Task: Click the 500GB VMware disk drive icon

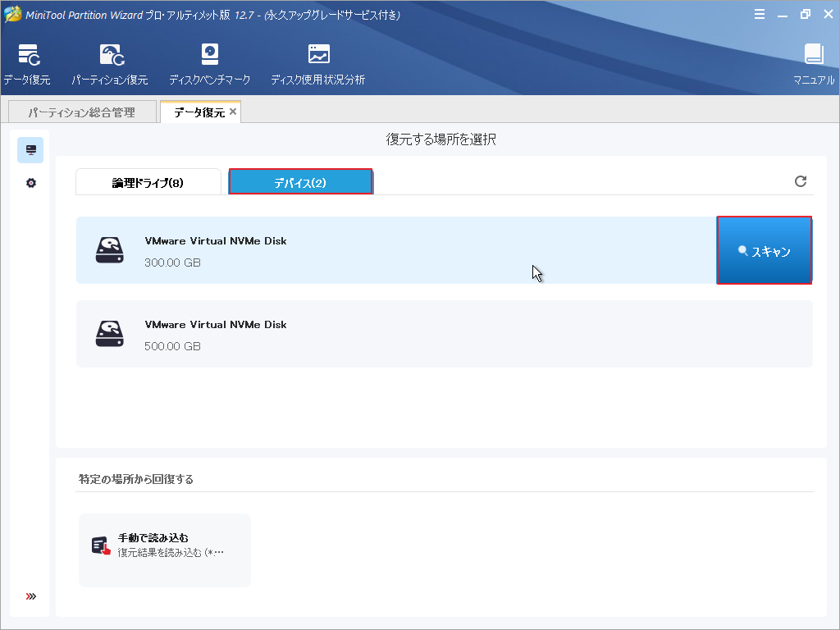Action: point(109,334)
